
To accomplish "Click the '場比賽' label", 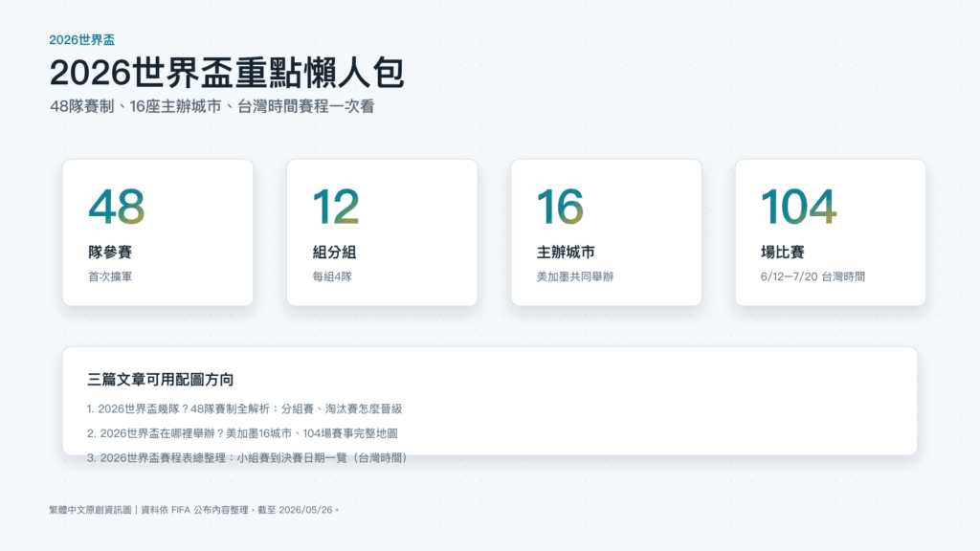I will tap(783, 253).
